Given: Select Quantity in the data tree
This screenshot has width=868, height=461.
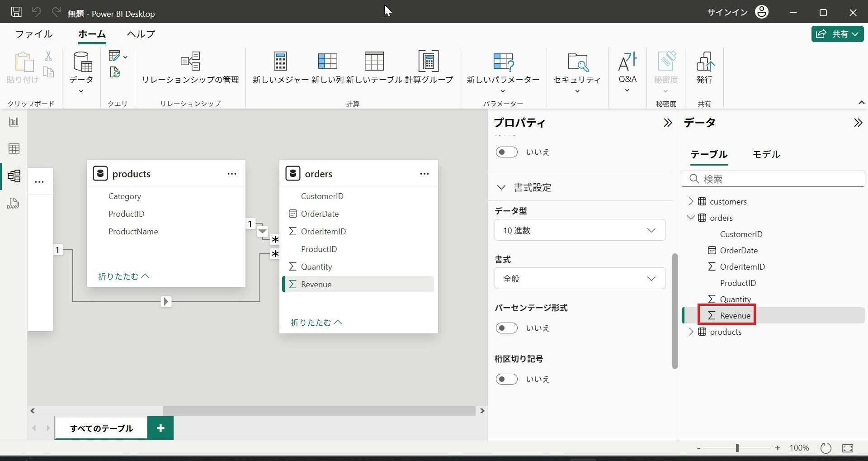Looking at the screenshot, I should pos(735,299).
